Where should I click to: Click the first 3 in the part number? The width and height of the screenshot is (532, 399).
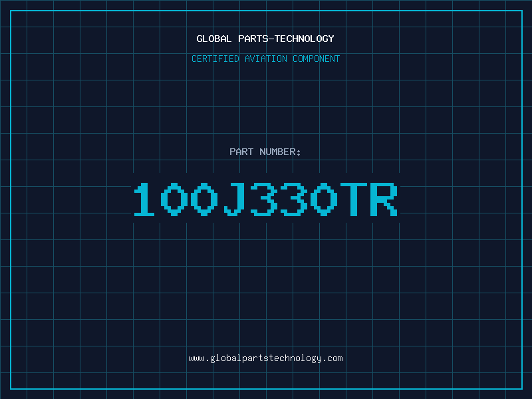click(x=264, y=199)
